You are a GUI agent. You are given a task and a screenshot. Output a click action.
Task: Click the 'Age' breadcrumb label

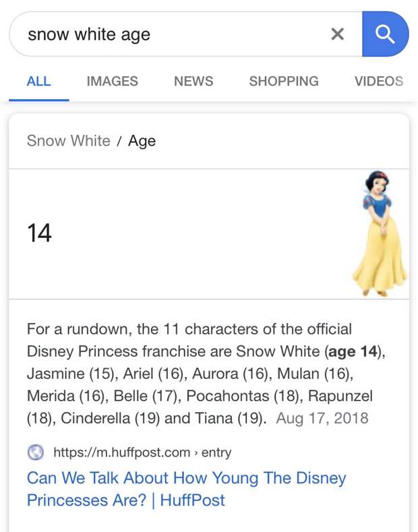click(x=142, y=141)
